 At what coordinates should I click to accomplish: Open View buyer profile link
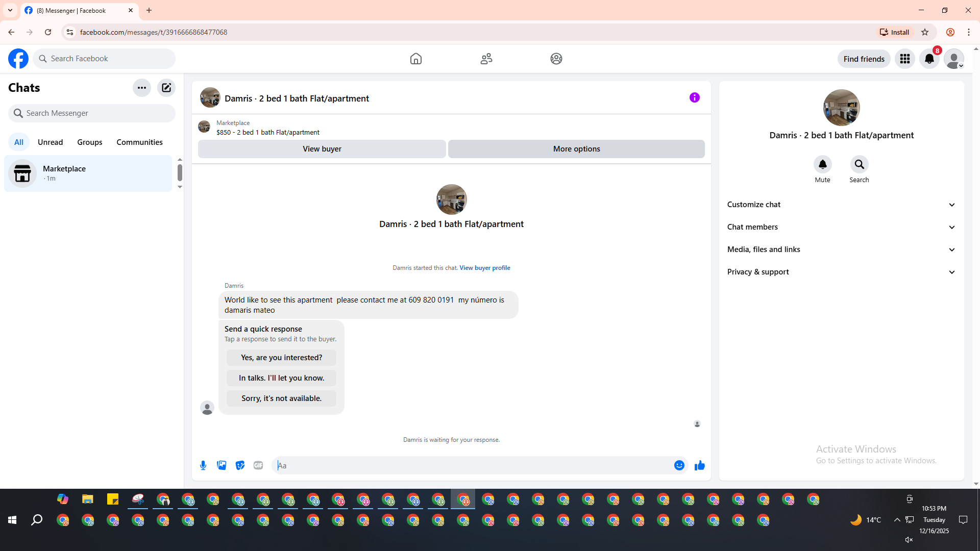(485, 268)
